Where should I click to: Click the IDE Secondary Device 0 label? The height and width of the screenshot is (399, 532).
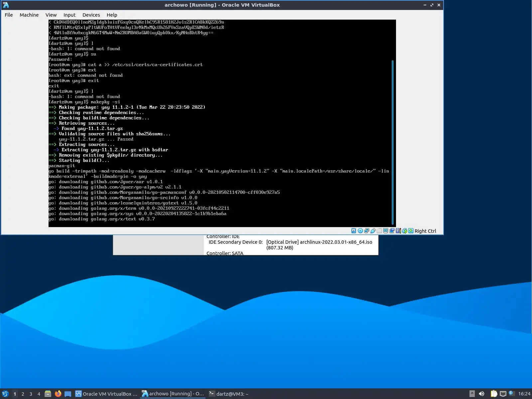pyautogui.click(x=235, y=242)
